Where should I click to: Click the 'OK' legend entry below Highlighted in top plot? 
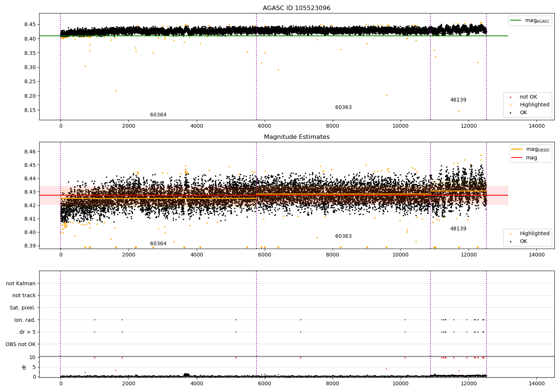[518, 113]
